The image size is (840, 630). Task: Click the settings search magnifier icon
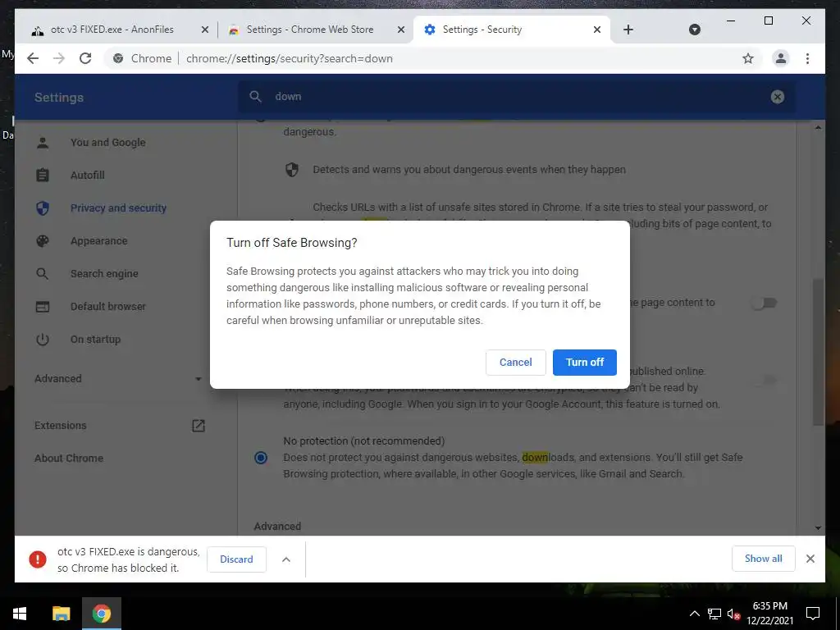256,97
